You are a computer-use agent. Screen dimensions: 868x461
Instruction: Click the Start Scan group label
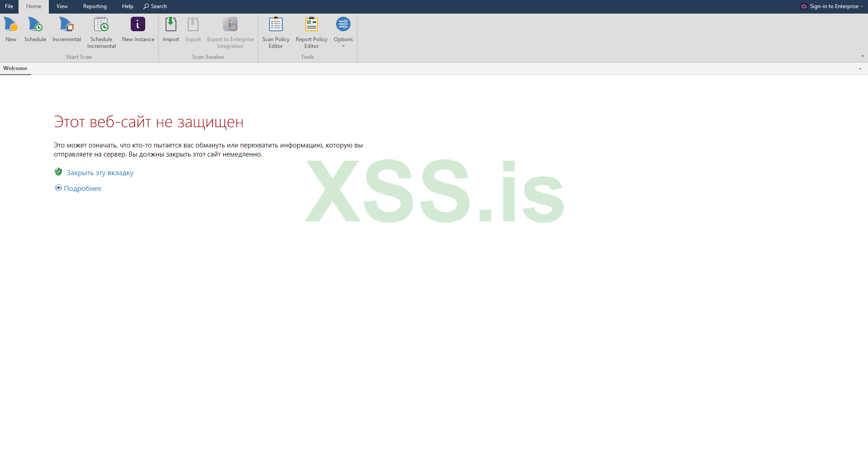(79, 57)
